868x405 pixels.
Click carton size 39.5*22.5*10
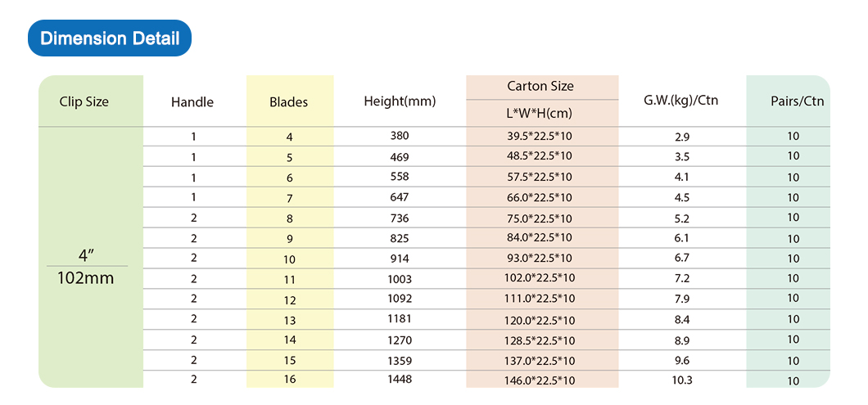[540, 136]
